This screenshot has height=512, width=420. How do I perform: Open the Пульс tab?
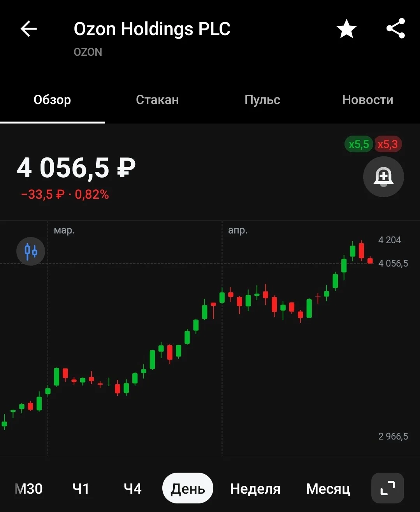tap(262, 100)
